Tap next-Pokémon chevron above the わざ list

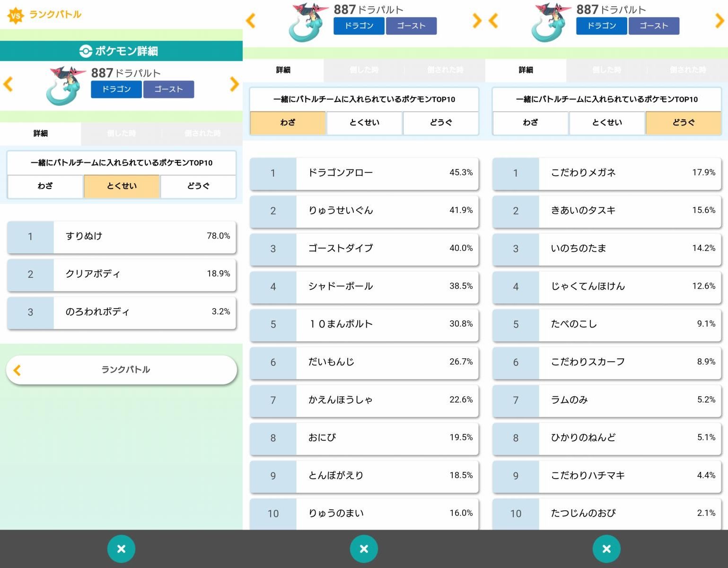coord(477,20)
